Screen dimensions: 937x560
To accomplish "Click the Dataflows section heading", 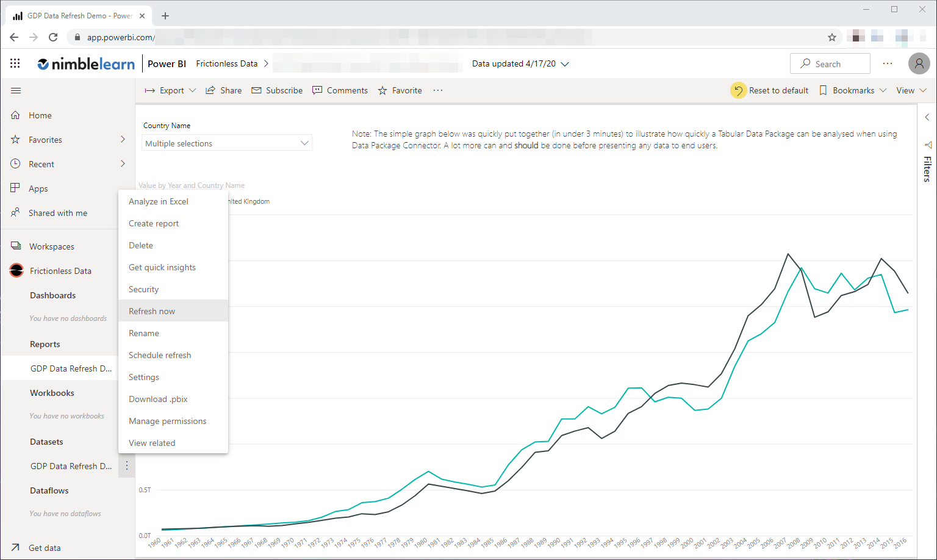I will pyautogui.click(x=49, y=490).
